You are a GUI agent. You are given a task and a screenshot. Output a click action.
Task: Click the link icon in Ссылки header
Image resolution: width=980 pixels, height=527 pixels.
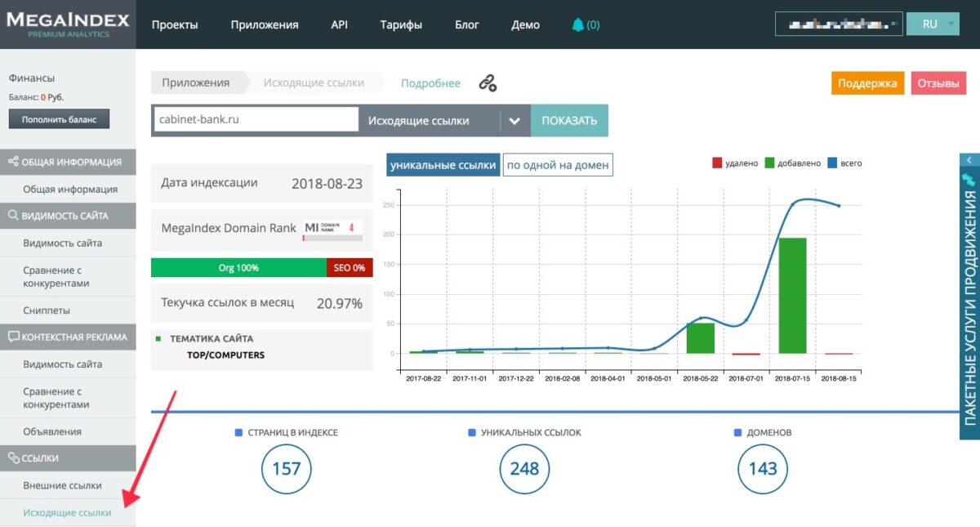(13, 458)
